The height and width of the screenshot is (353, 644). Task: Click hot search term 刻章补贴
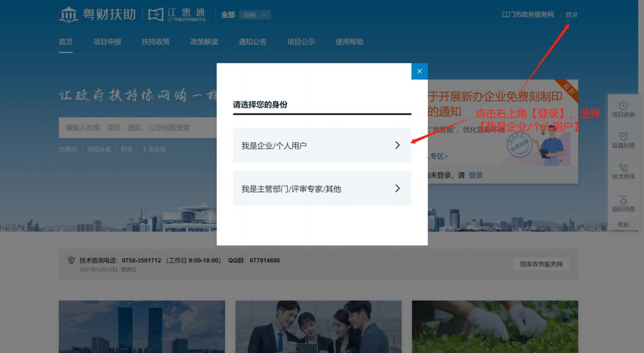pos(99,149)
